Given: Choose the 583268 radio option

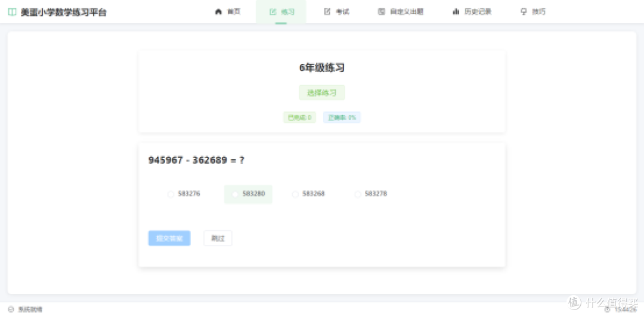Looking at the screenshot, I should click(308, 194).
